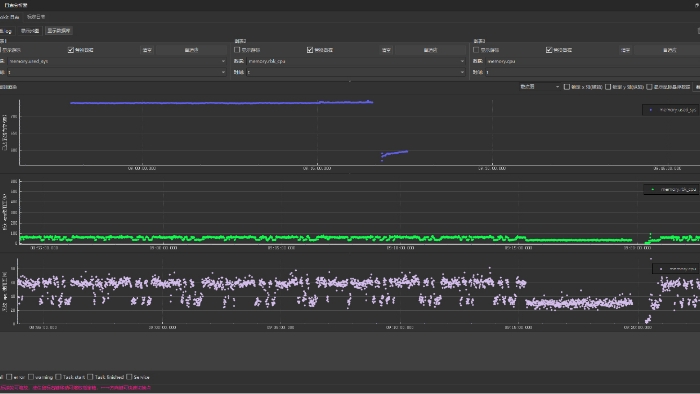The height and width of the screenshot is (394, 700).
Task: Click the middle toolbar button next to Log
Action: tap(30, 31)
